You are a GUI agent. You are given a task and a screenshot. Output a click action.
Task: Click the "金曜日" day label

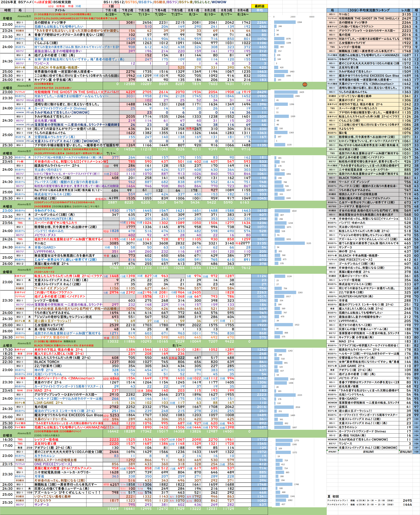[x=8, y=272]
